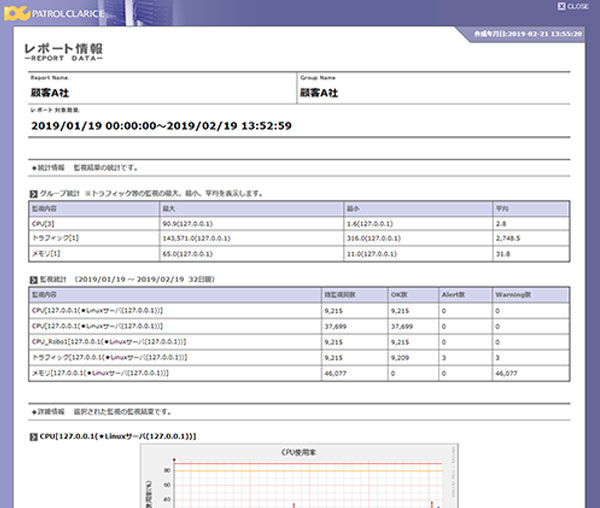Click the report creation date label

528,34
